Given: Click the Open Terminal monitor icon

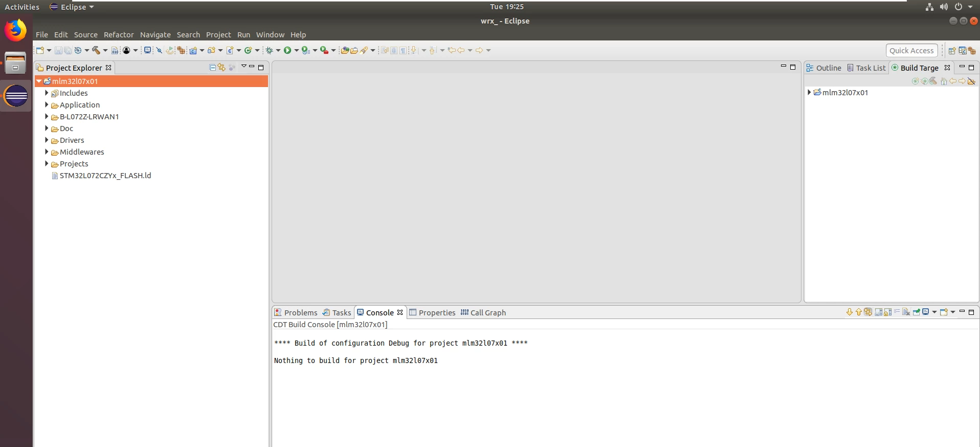Looking at the screenshot, I should tap(147, 50).
